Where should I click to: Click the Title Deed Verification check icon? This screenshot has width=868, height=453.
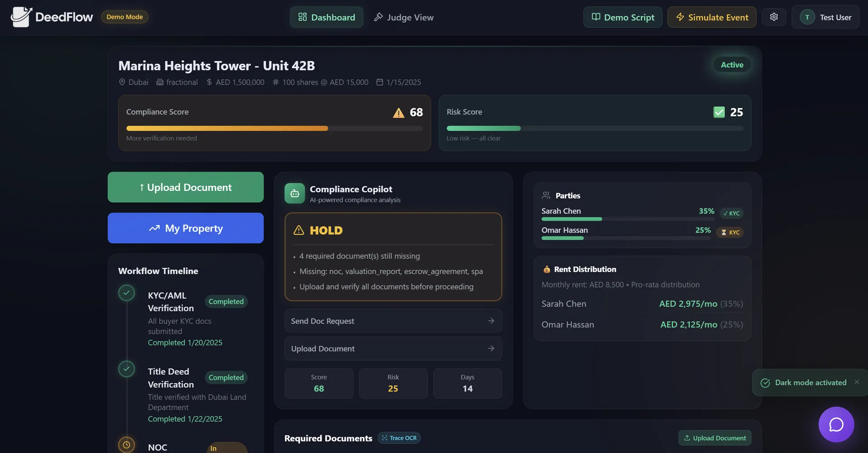tap(127, 369)
